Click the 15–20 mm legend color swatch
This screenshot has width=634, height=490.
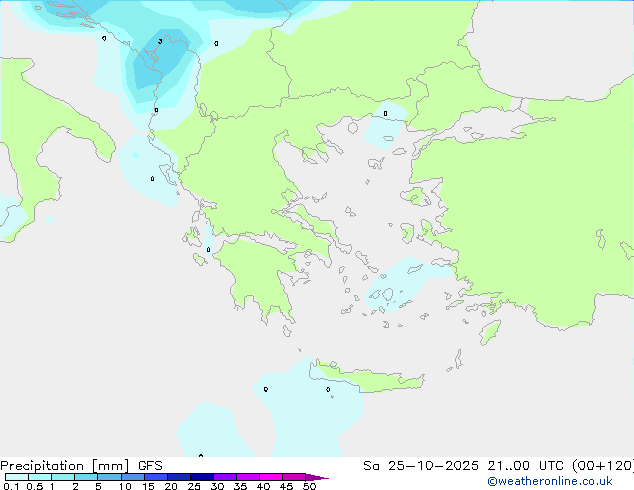click(156, 477)
